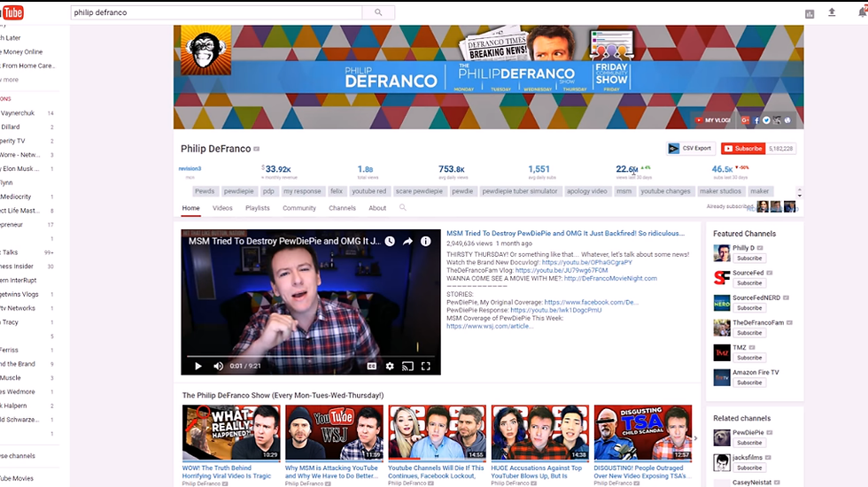Switch to the Videos tab
868x487 pixels.
pos(222,208)
